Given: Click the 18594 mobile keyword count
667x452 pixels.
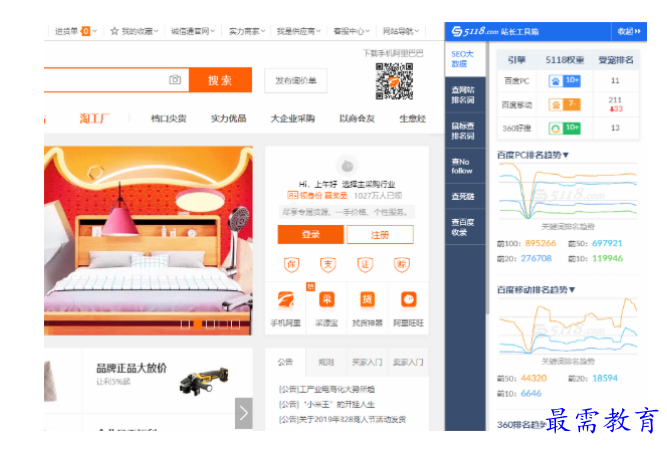Looking at the screenshot, I should pyautogui.click(x=604, y=378).
